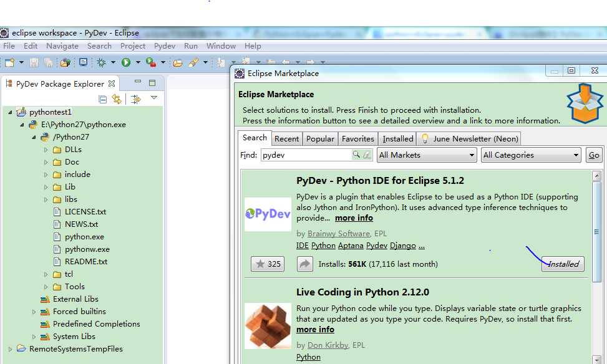Open the File menu
Image resolution: width=607 pixels, height=364 pixels.
point(9,45)
